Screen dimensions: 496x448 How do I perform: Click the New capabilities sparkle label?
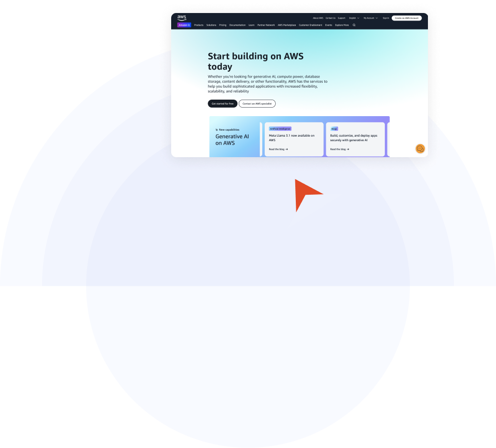pyautogui.click(x=227, y=130)
